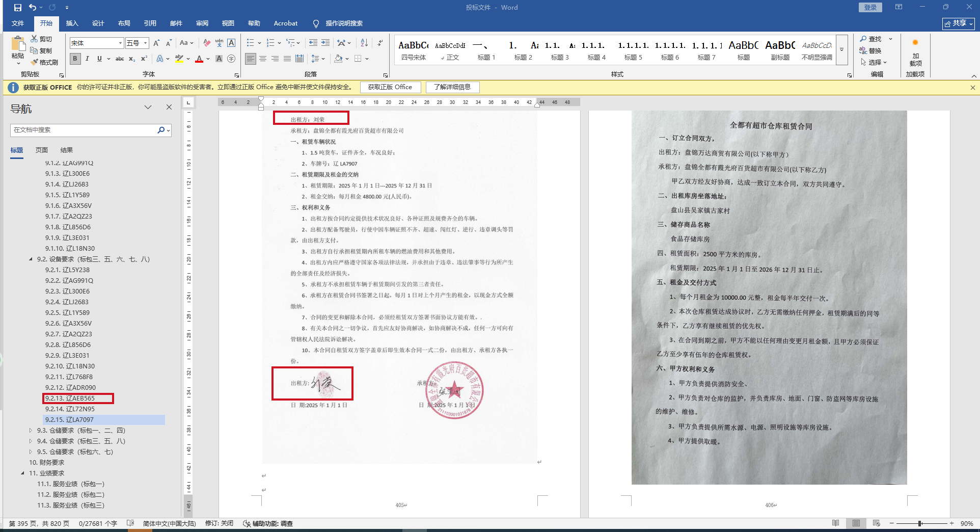Switch to Read Mode view in status bar
This screenshot has height=532, width=980.
click(x=836, y=523)
